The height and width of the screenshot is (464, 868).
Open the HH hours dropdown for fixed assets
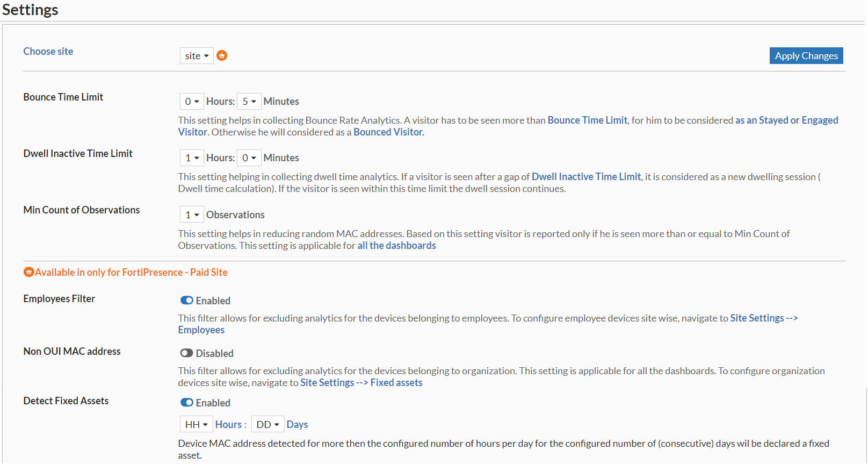pos(196,425)
